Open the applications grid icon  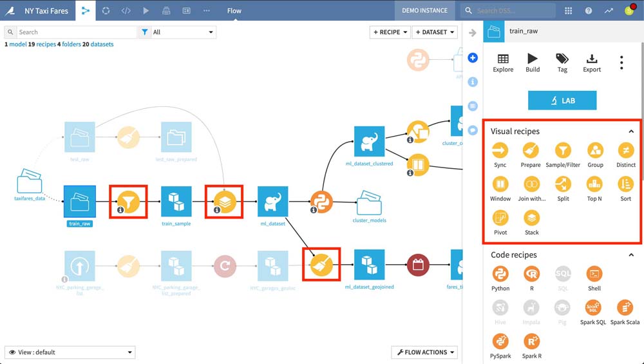click(x=569, y=11)
